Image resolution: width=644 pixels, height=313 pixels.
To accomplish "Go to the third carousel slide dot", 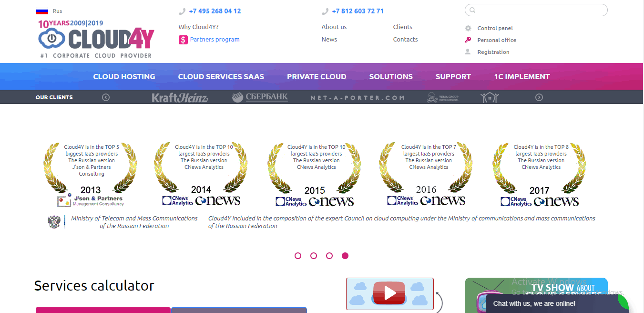I will click(x=329, y=256).
